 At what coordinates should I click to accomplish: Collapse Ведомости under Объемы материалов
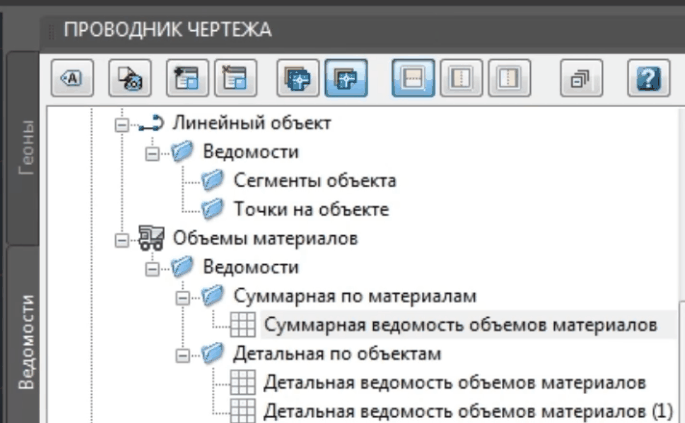tap(152, 270)
